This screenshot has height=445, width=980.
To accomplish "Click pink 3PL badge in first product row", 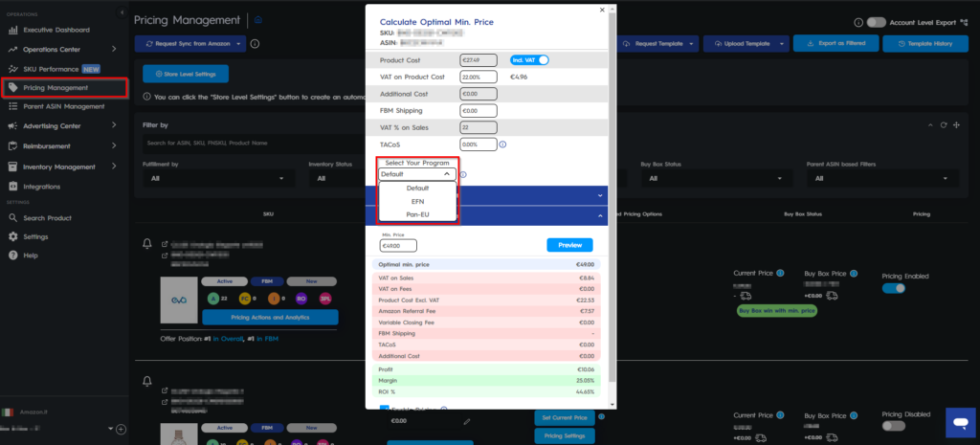I will click(x=325, y=299).
